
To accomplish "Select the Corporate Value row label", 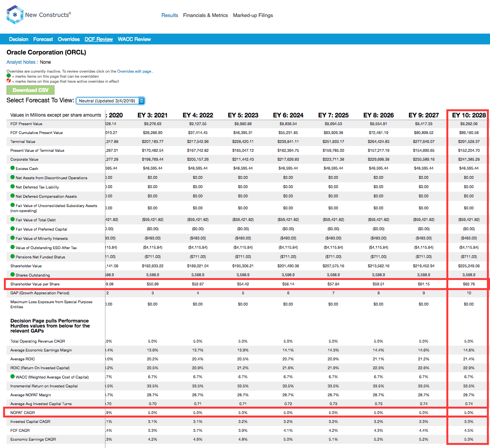I will coord(24,160).
